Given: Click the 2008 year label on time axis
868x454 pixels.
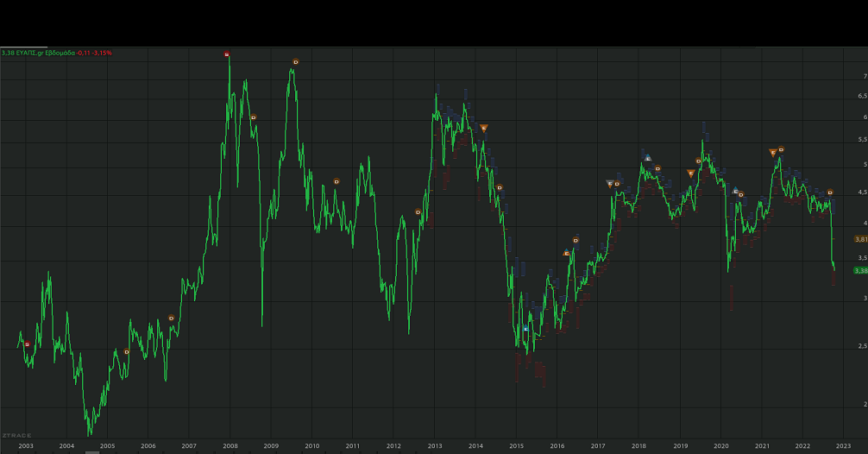Looking at the screenshot, I should [230, 445].
